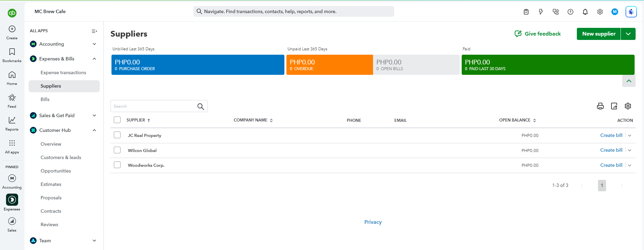Select the JC Real Property checkbox
Image resolution: width=644 pixels, height=250 pixels.
point(117,135)
